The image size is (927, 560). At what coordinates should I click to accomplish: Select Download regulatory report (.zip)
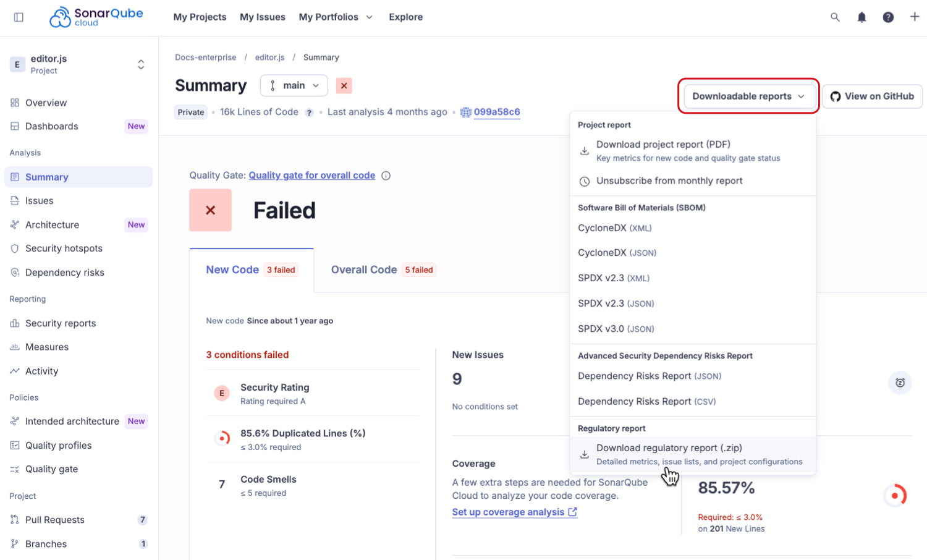tap(693, 454)
